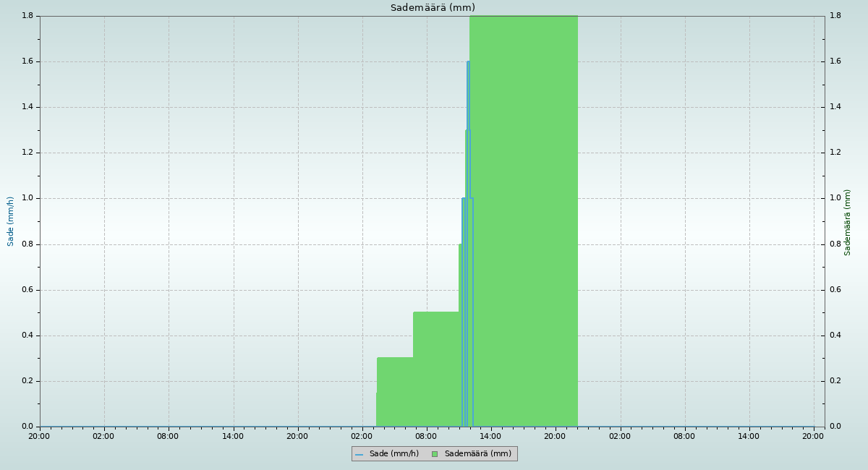Click the tall green plateau at 1.8 mm

click(x=524, y=217)
